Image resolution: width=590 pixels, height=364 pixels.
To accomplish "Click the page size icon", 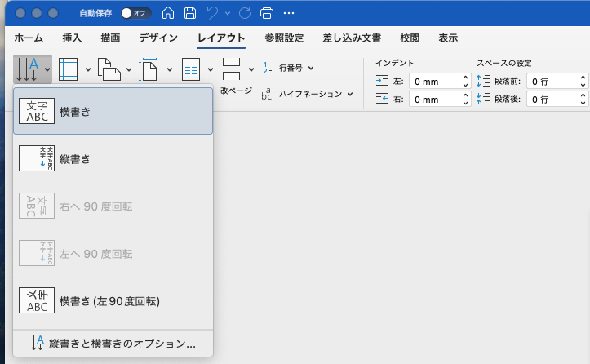I will [148, 69].
